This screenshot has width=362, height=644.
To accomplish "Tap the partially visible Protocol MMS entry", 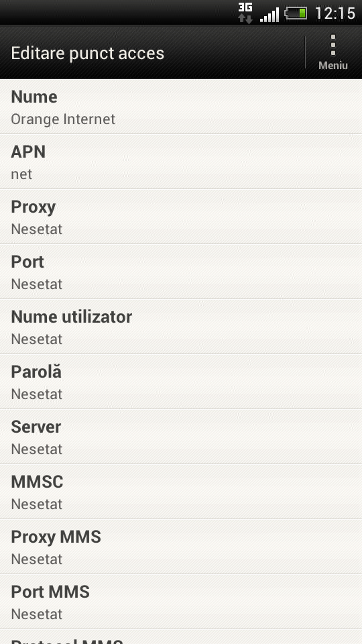I will (181, 637).
